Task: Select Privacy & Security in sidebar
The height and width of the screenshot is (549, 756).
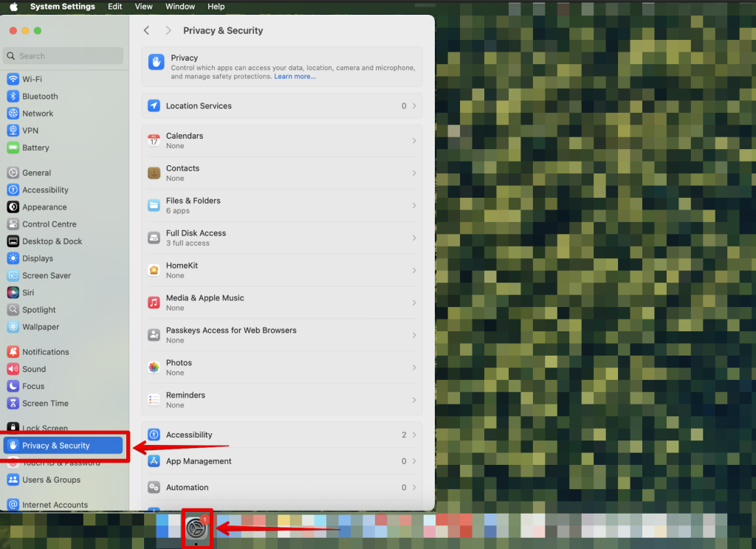Action: (x=63, y=446)
